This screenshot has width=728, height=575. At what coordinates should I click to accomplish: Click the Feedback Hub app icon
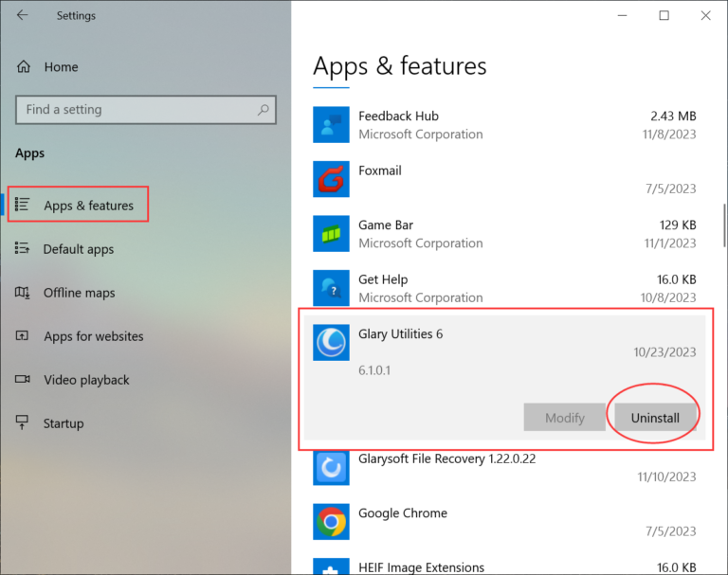(x=331, y=125)
